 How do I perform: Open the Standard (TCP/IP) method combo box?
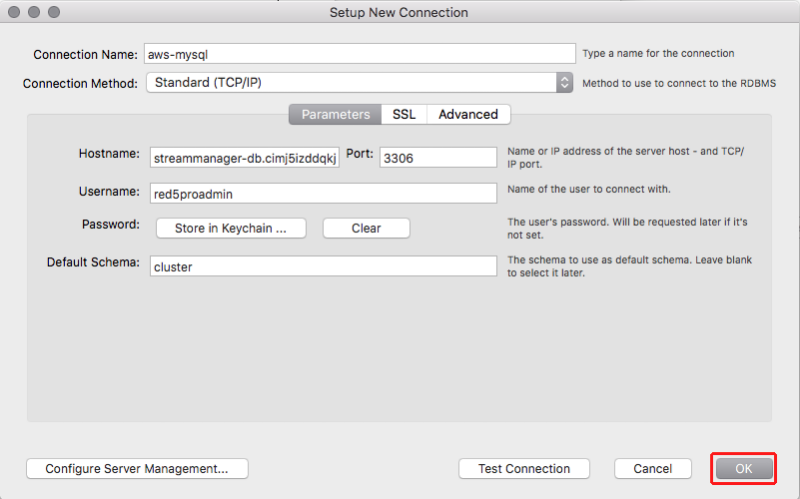click(x=359, y=83)
